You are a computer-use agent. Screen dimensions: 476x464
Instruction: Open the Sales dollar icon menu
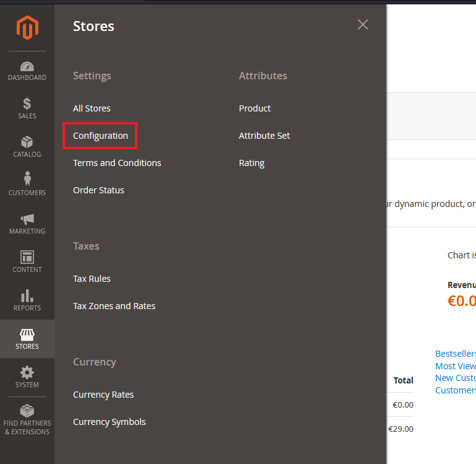[x=27, y=104]
